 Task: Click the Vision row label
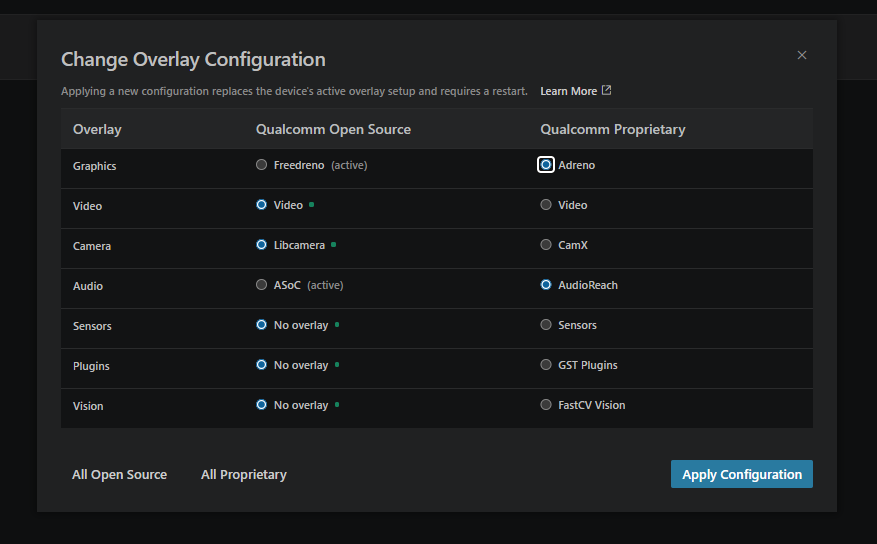point(88,406)
